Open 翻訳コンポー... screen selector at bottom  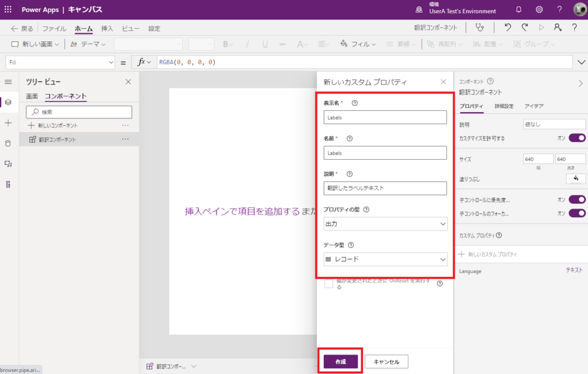pyautogui.click(x=171, y=366)
